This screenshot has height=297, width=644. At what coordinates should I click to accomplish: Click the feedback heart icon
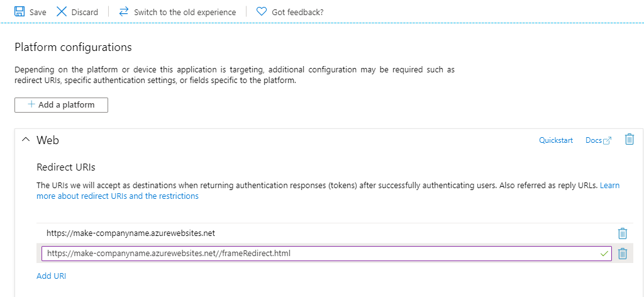point(262,12)
